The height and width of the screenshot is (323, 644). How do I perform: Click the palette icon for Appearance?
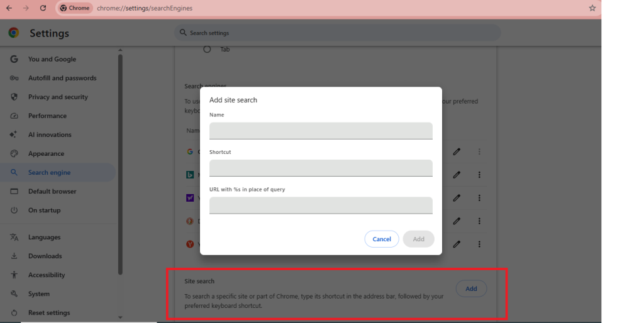tap(14, 153)
